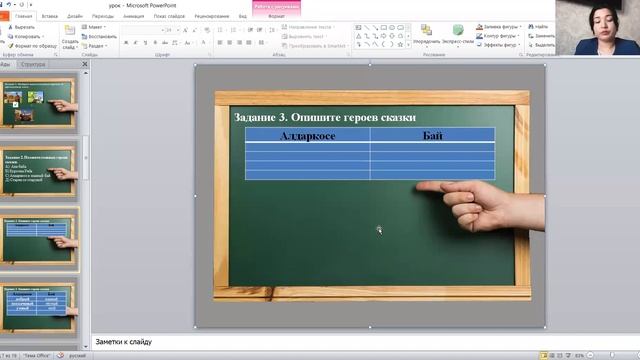Click Convert to SmartArt icon
Screen dimensions: 640x360
pos(284,46)
